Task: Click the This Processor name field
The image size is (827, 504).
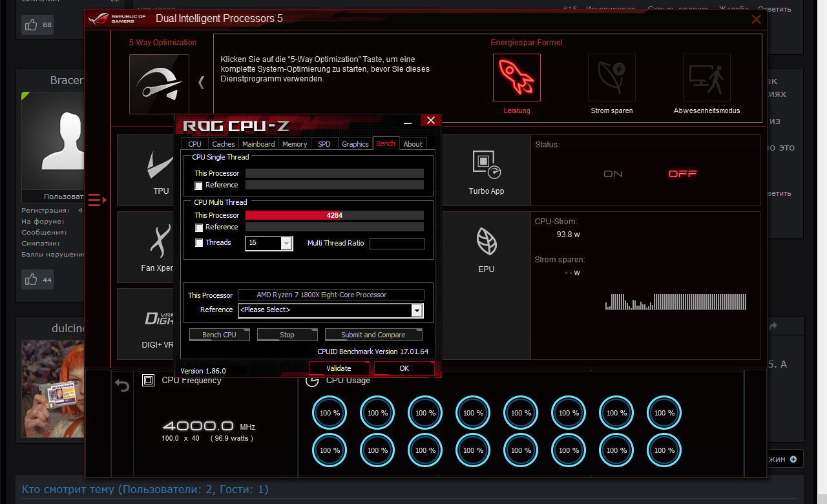Action: 331,295
